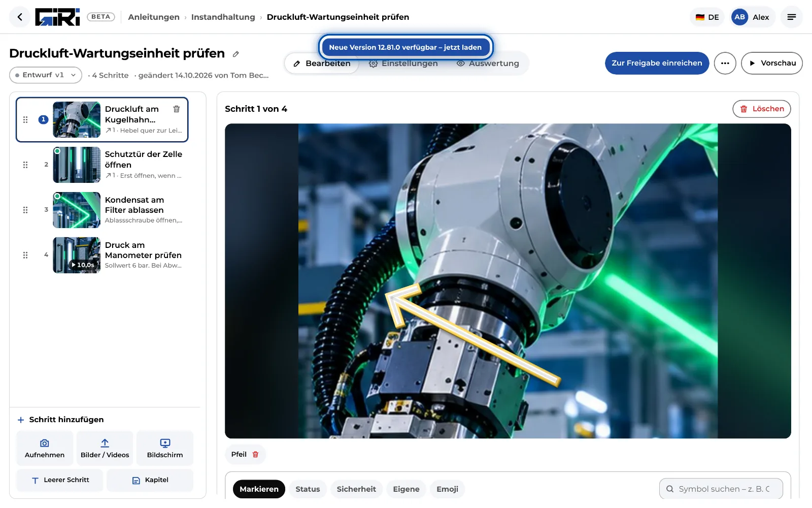Add a Leerer Schritt
Screen dimensions: 812x508
[x=60, y=480]
